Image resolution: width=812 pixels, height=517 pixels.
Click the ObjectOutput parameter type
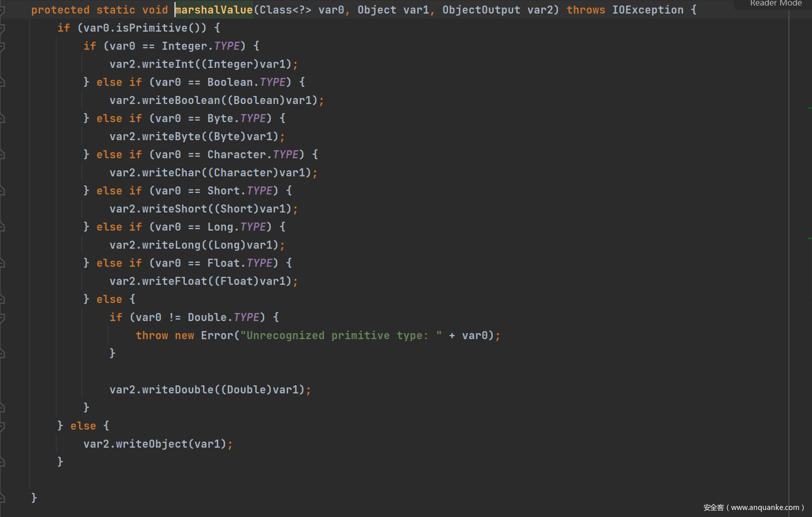(x=481, y=10)
